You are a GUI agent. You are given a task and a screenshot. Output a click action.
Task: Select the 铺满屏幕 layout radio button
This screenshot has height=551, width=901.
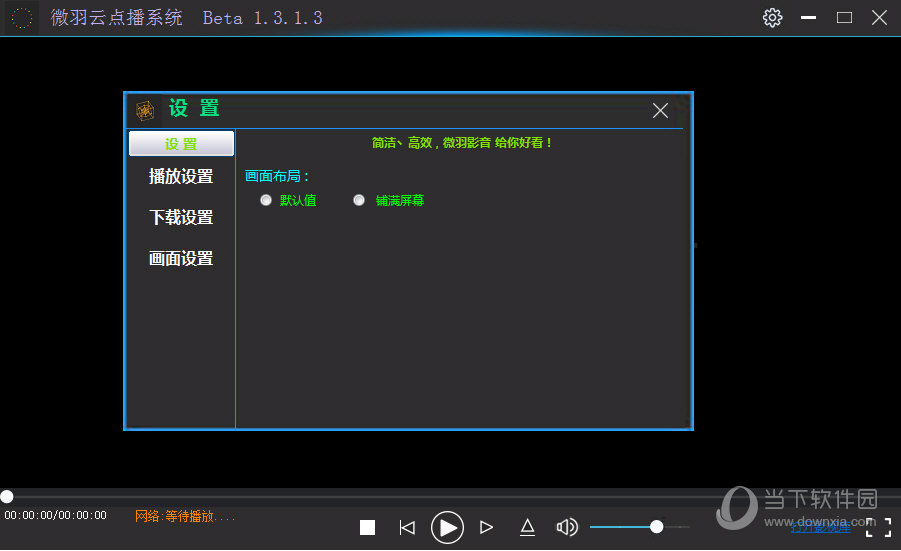(x=359, y=200)
